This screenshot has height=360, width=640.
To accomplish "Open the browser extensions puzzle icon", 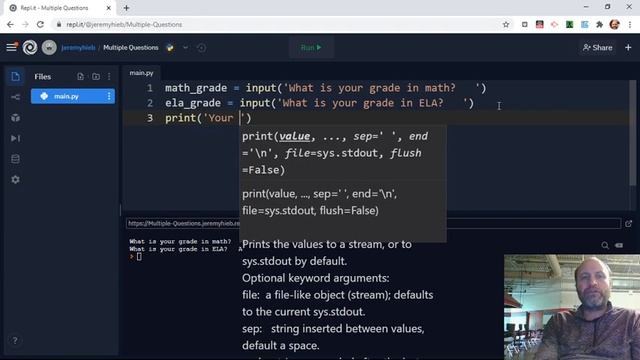I will click(x=599, y=24).
